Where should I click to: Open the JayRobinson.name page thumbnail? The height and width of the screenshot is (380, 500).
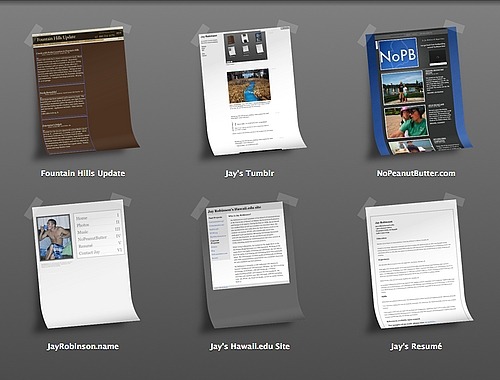click(x=85, y=263)
